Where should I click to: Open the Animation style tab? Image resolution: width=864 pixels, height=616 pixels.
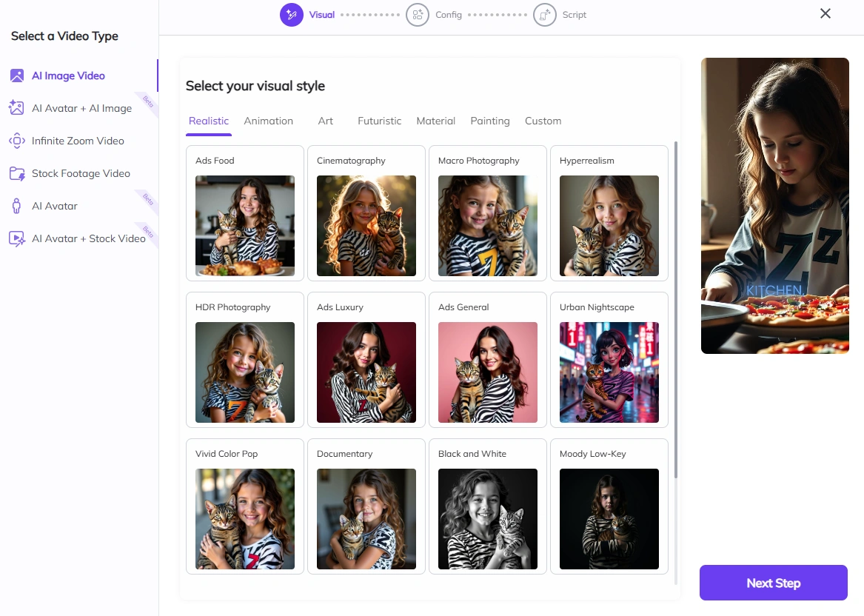coord(268,121)
